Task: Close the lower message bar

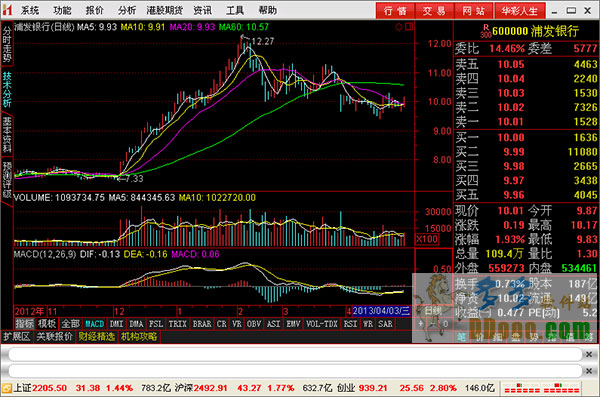Action: tap(589, 371)
